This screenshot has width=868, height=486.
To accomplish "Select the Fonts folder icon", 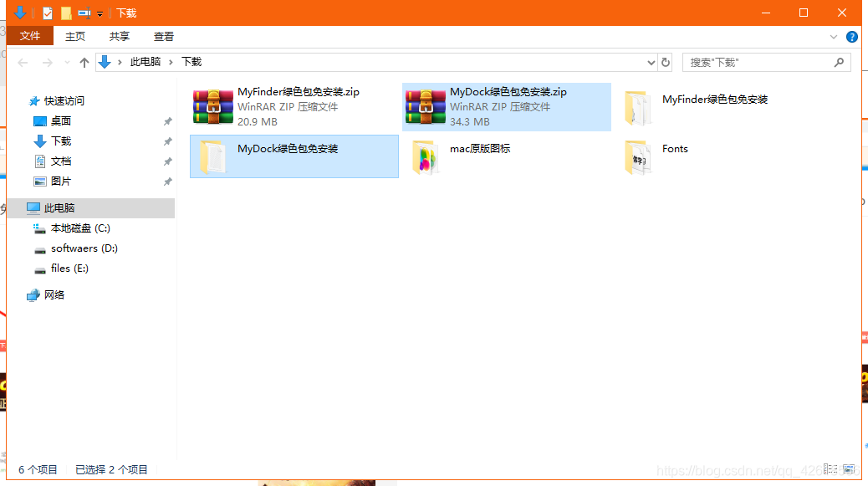I will point(638,156).
